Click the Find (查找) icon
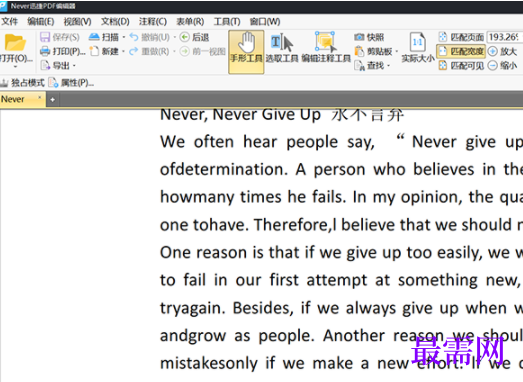This screenshot has width=523, height=382. [360, 66]
